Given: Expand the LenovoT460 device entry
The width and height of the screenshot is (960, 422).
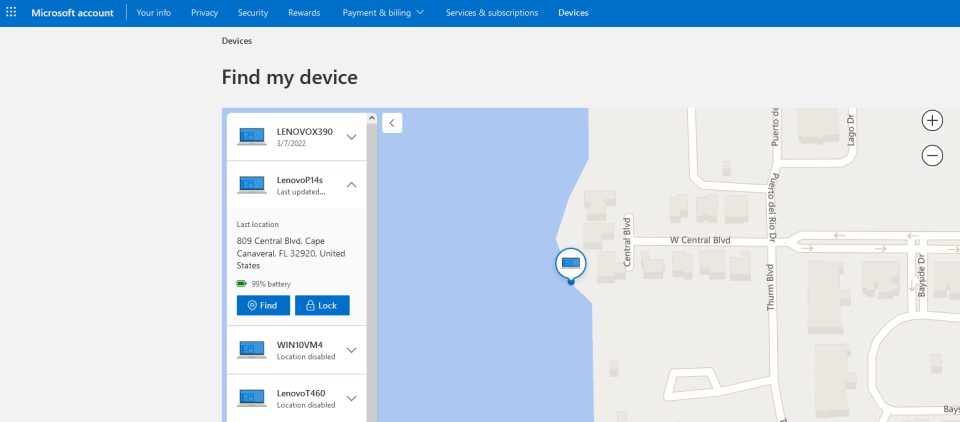Looking at the screenshot, I should click(351, 398).
